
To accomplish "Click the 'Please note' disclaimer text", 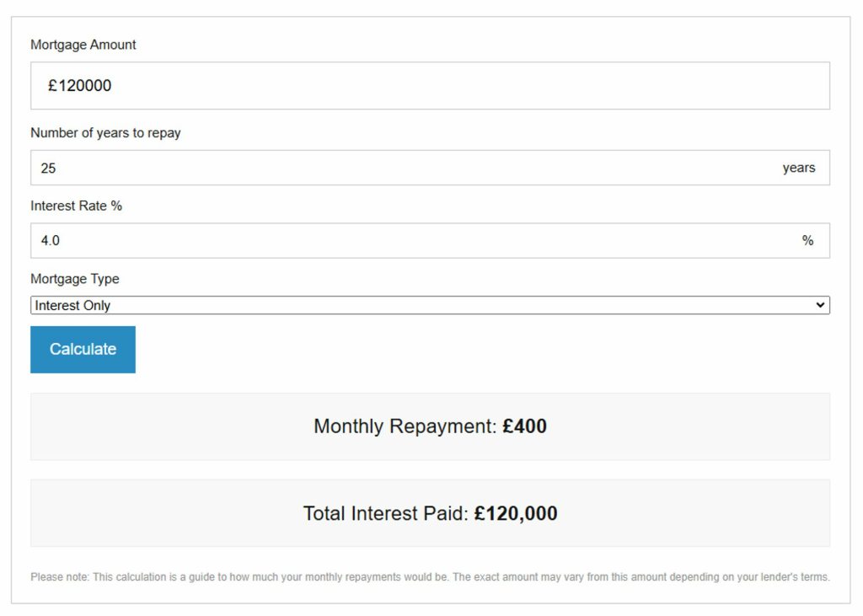I will [x=430, y=577].
